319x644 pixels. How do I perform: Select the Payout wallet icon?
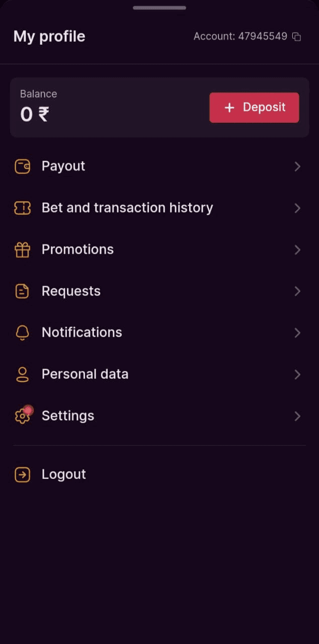[x=22, y=166]
